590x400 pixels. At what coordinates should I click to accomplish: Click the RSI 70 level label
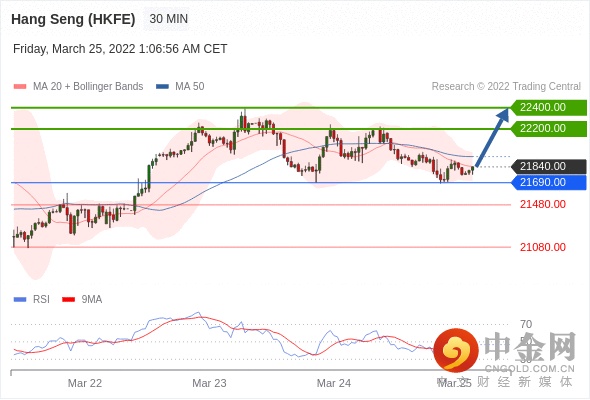point(526,324)
